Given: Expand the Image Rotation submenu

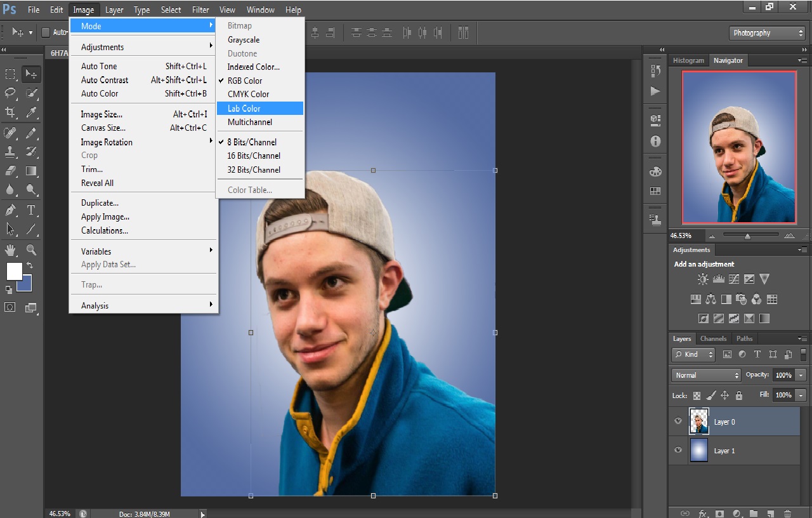Looking at the screenshot, I should [144, 142].
